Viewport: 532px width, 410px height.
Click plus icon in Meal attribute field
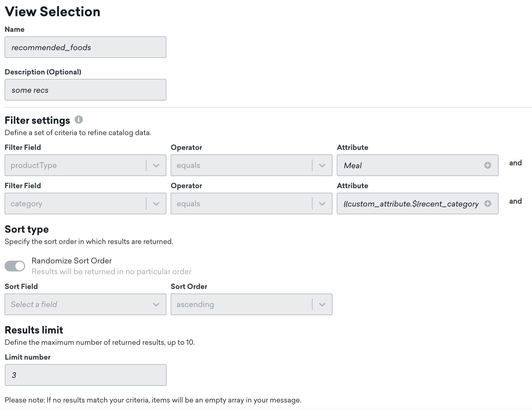point(488,165)
